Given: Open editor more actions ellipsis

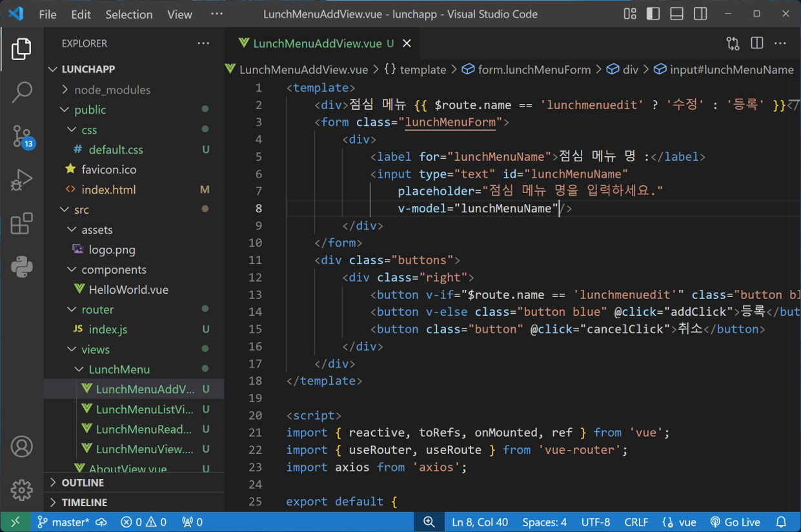Looking at the screenshot, I should click(780, 43).
